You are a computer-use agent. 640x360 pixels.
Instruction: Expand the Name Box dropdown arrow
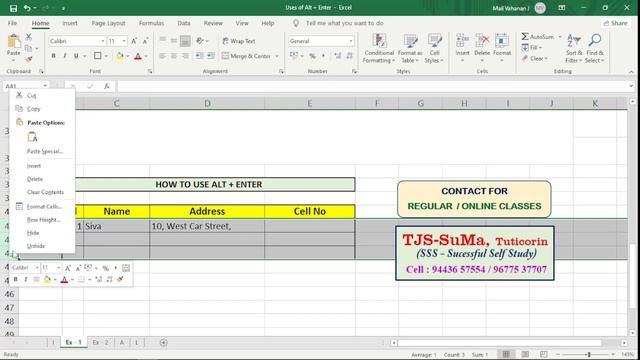pyautogui.click(x=45, y=86)
